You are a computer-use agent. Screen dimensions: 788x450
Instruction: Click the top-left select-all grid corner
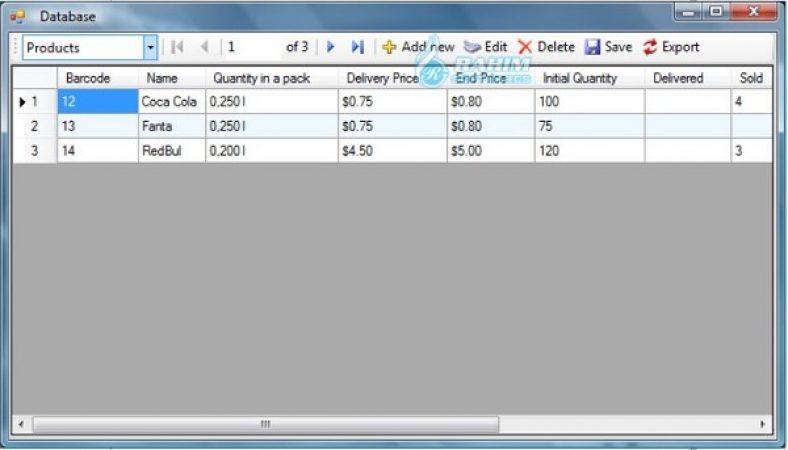pos(35,78)
